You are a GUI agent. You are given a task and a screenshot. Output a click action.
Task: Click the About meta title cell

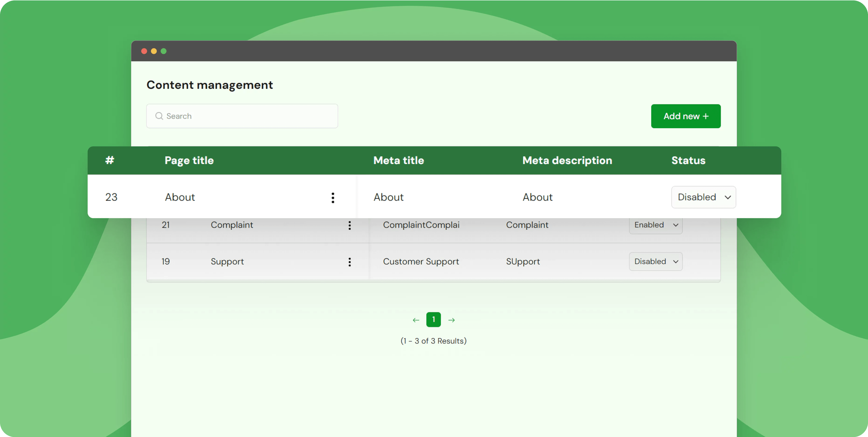(x=389, y=197)
